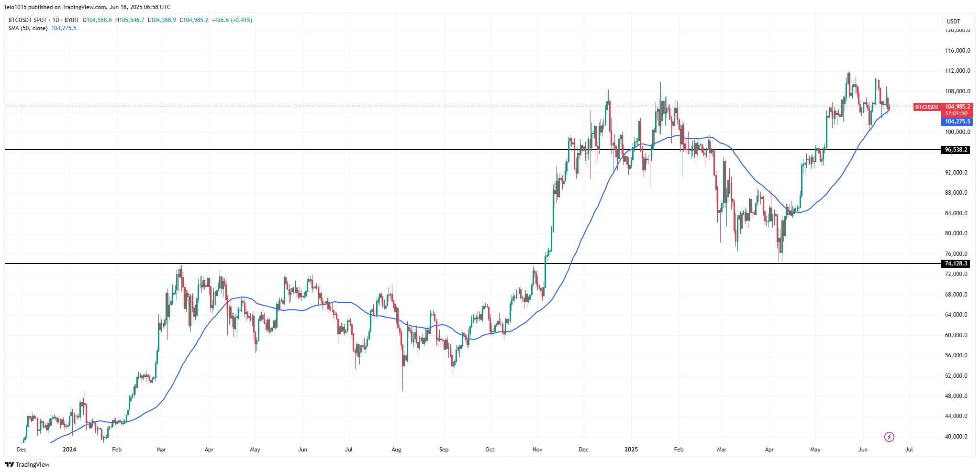Viewport: 980px width, 473px height.
Task: Click the 84,000.0 price axis label
Action: coord(956,213)
